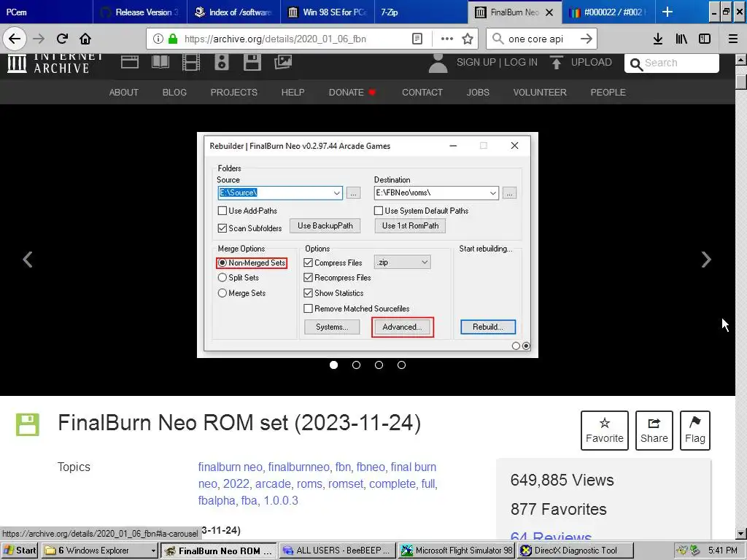
Task: Switch to the Index of /software tab
Action: (233, 12)
